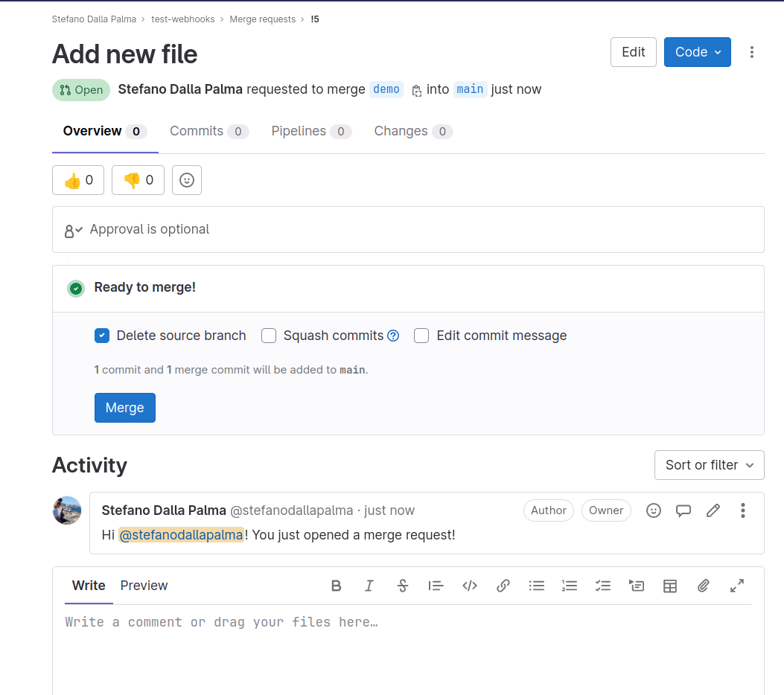Add a bullet list to the comment
The width and height of the screenshot is (784, 695).
click(x=536, y=586)
